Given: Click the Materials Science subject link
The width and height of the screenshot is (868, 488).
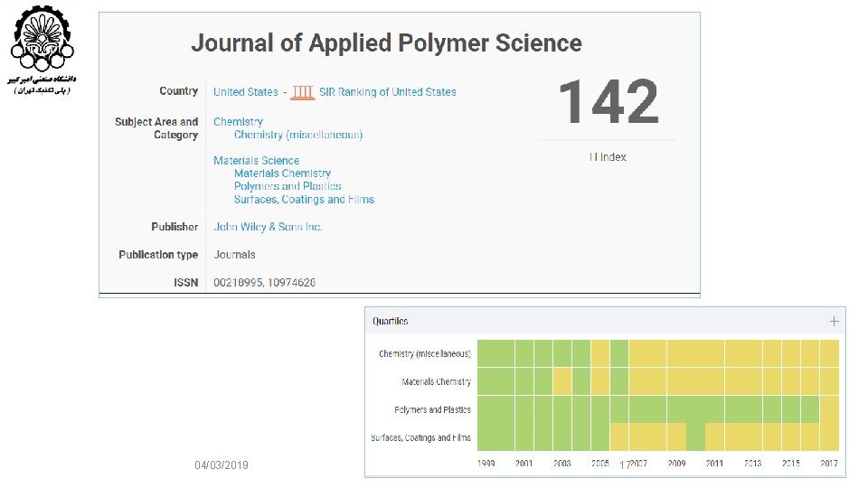Looking at the screenshot, I should tap(256, 161).
